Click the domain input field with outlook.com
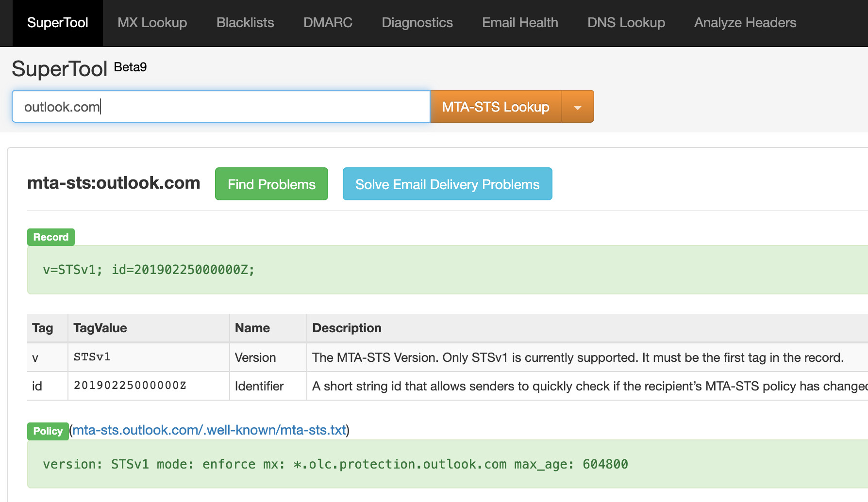The height and width of the screenshot is (502, 868). (221, 106)
